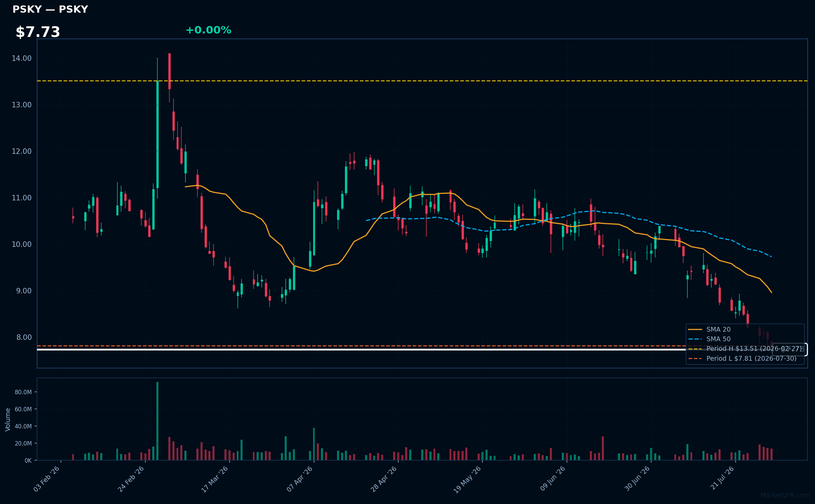
Task: Click the 30 Jun '26 date label
Action: [x=637, y=478]
